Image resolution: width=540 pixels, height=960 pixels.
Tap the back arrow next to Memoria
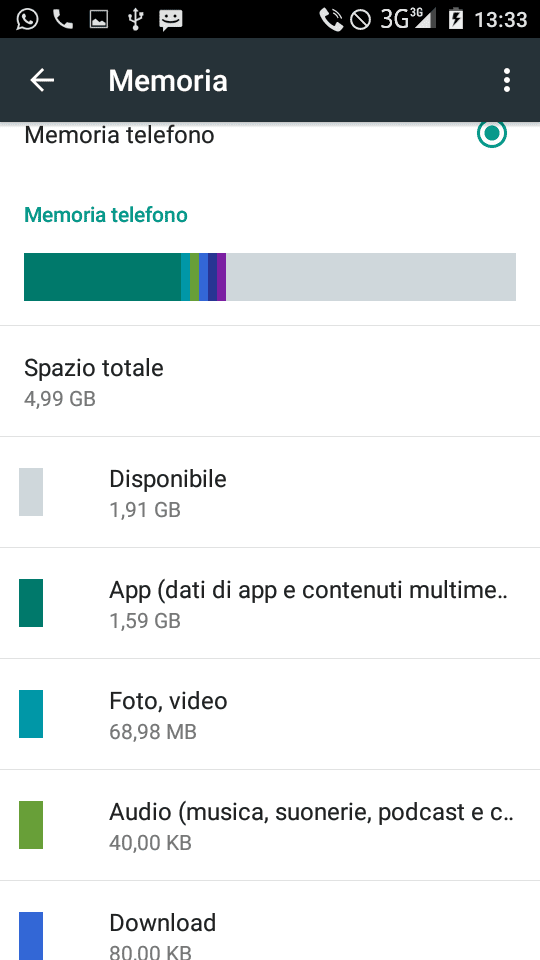pyautogui.click(x=42, y=80)
